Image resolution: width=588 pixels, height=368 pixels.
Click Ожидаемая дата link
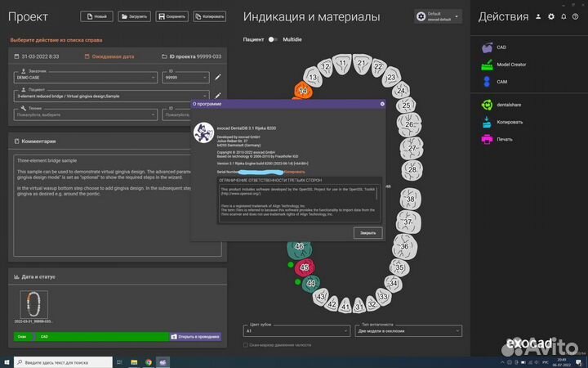pyautogui.click(x=109, y=56)
